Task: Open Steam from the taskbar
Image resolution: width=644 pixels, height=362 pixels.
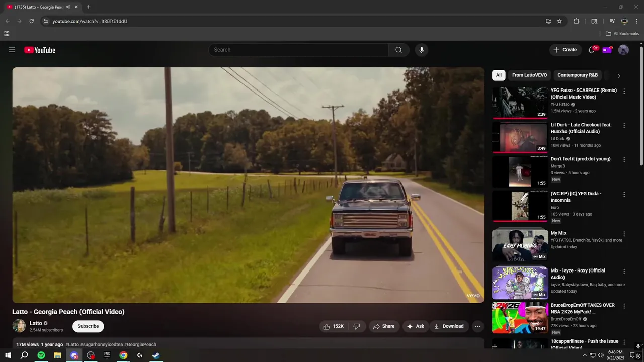Action: click(x=156, y=355)
